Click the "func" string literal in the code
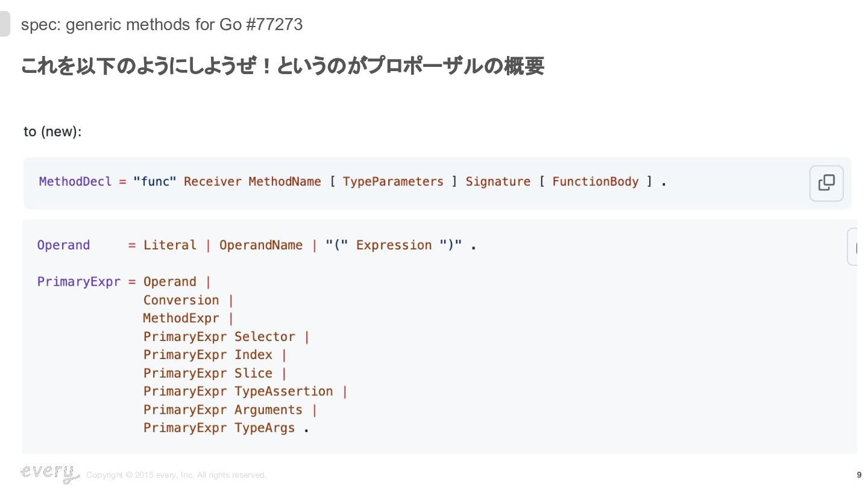Image resolution: width=868 pixels, height=488 pixels. (155, 182)
